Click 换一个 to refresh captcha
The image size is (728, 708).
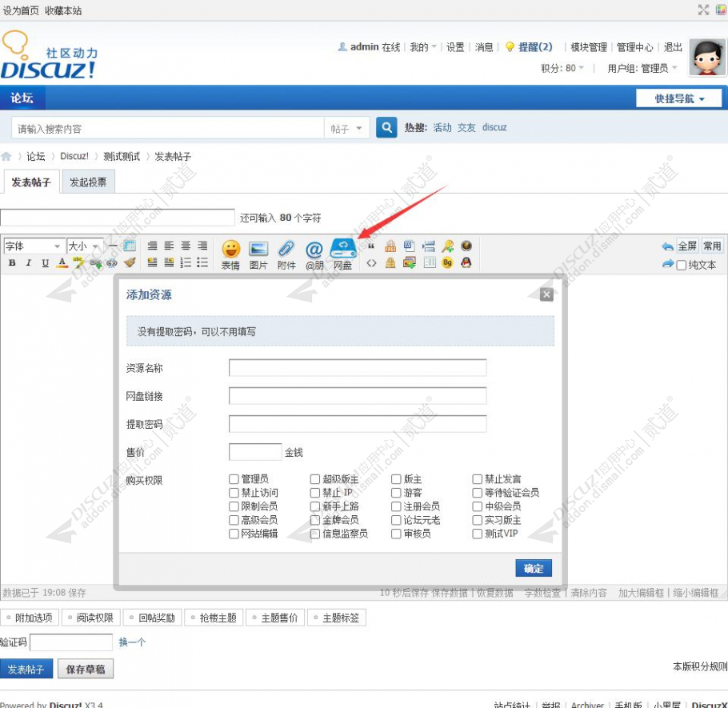pos(132,642)
